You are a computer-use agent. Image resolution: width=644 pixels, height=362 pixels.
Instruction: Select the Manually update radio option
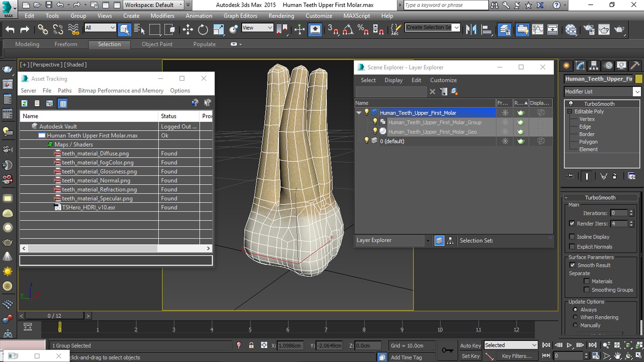(575, 325)
